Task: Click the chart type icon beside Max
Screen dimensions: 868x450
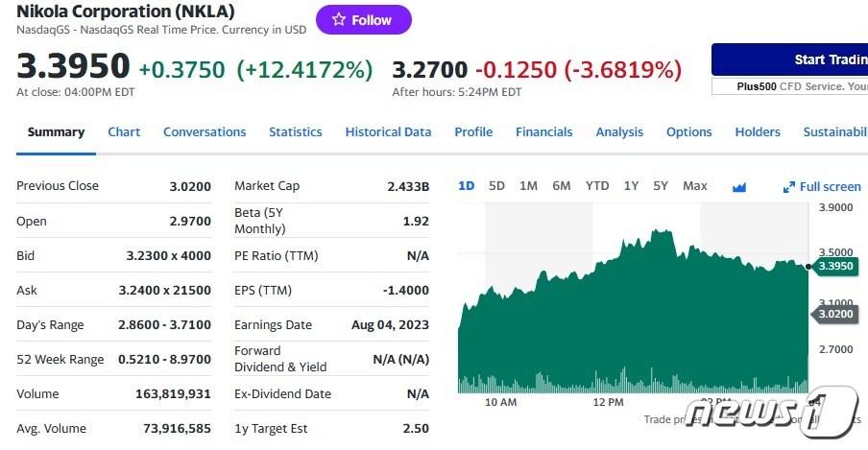Action: pyautogui.click(x=739, y=186)
